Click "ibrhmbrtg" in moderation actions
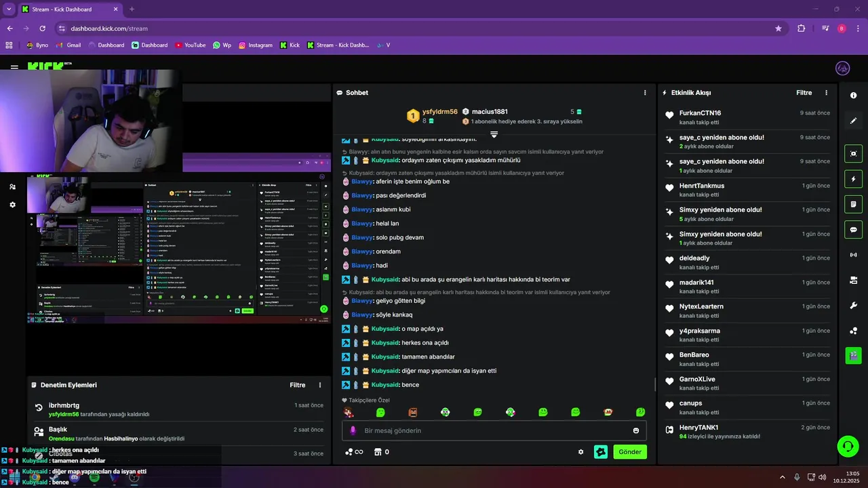The height and width of the screenshot is (488, 868). pos(64,405)
